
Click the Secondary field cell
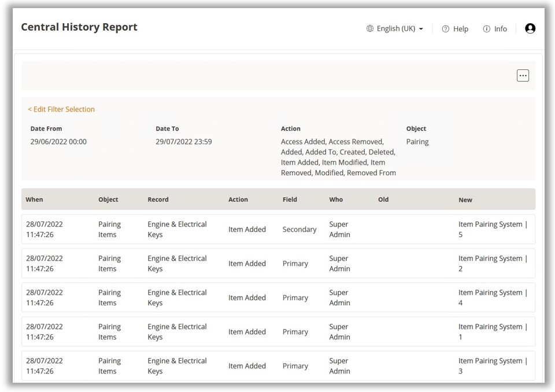click(x=299, y=230)
